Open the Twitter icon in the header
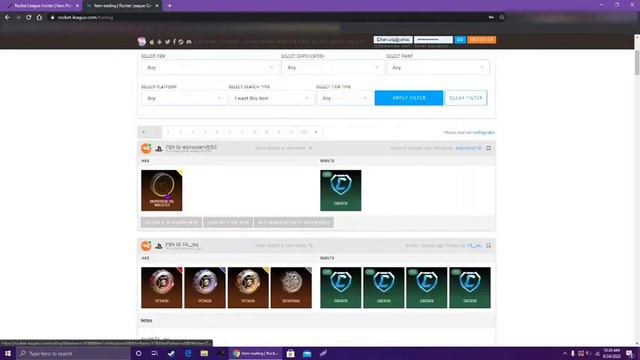 tap(167, 42)
